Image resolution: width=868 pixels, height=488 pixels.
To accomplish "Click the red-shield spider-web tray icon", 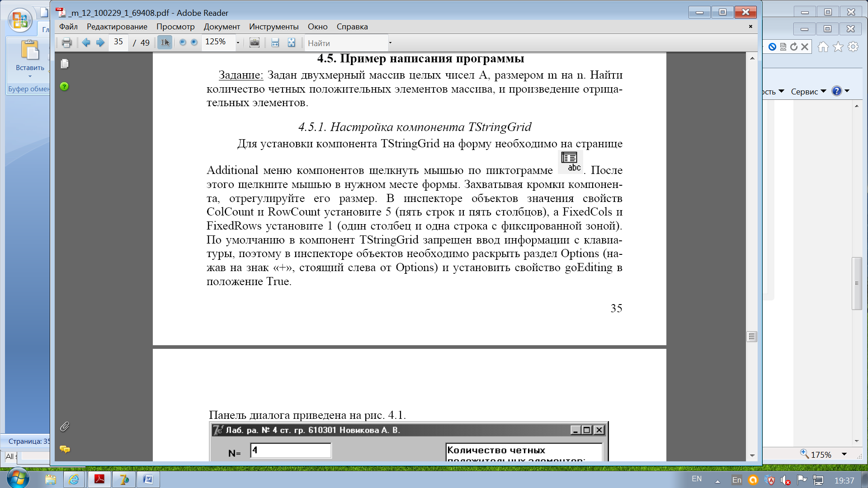I will 770,480.
